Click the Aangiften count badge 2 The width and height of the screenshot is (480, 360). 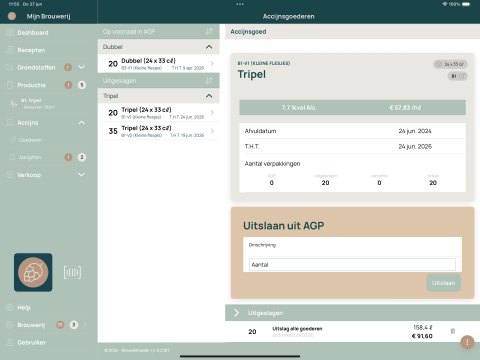pyautogui.click(x=82, y=157)
